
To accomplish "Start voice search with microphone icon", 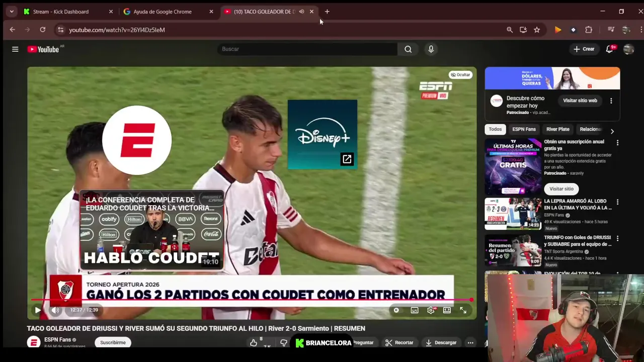I will click(x=431, y=49).
